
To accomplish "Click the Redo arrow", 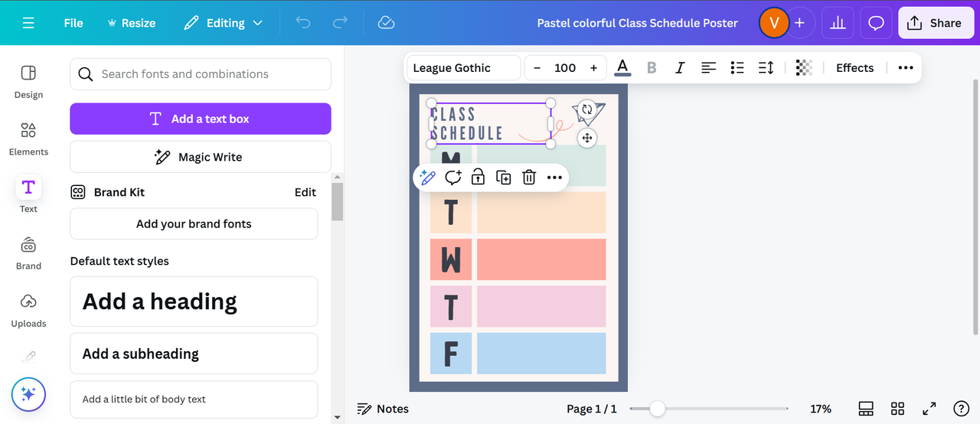I will click(x=340, y=23).
